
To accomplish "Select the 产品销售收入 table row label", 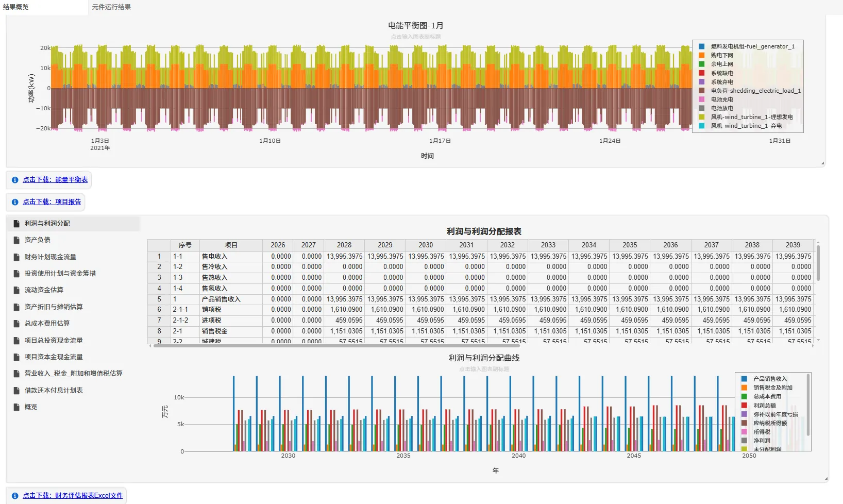I will click(221, 299).
